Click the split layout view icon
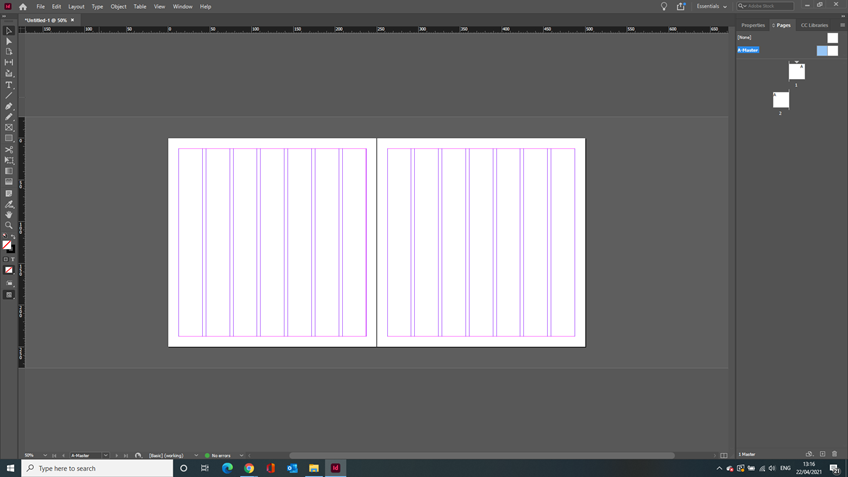The image size is (848, 477). [x=724, y=455]
